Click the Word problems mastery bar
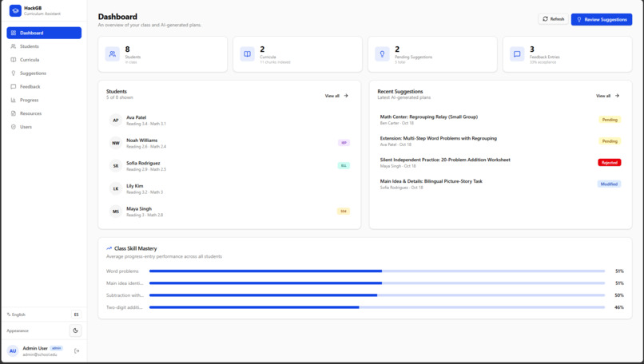 click(377, 271)
